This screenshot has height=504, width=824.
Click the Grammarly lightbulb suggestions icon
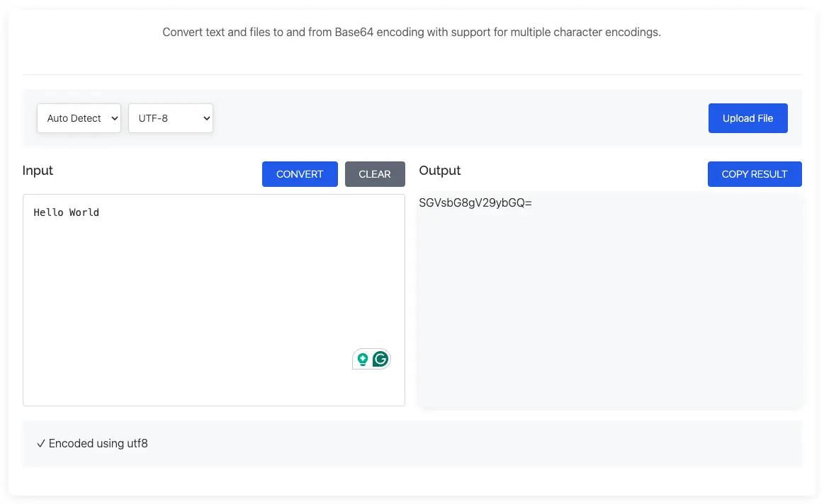(363, 359)
